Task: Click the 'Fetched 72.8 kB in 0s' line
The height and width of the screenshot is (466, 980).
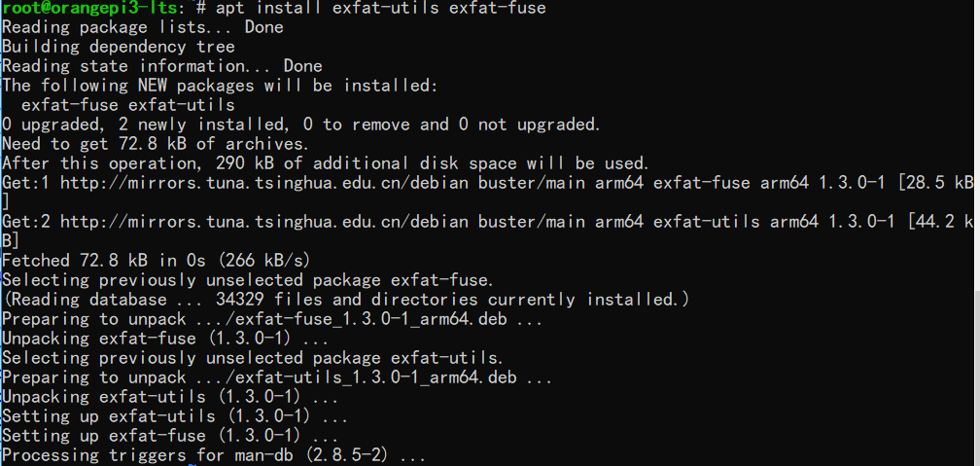Action: (157, 260)
